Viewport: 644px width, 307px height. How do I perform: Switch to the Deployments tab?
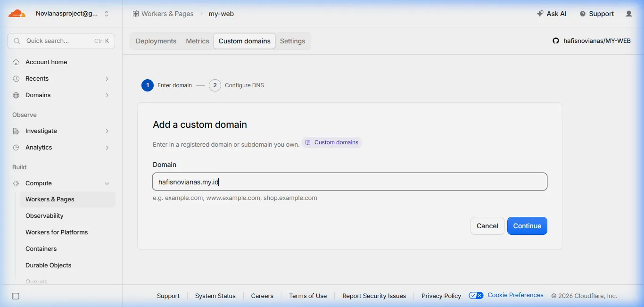point(156,41)
